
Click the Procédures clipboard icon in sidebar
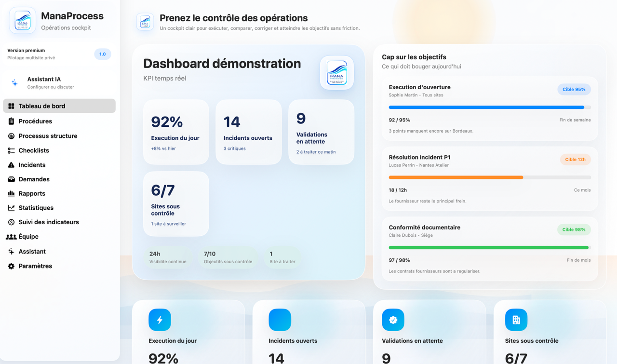11,121
